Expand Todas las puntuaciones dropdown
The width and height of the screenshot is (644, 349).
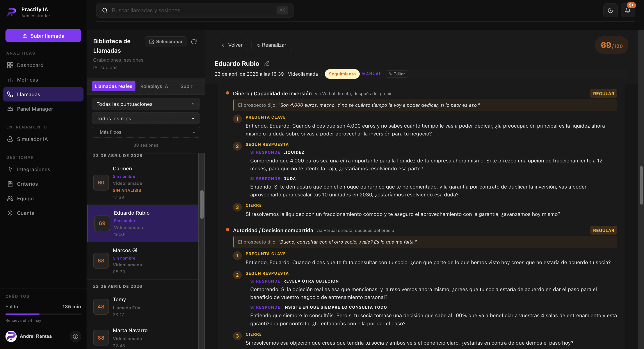click(x=146, y=104)
